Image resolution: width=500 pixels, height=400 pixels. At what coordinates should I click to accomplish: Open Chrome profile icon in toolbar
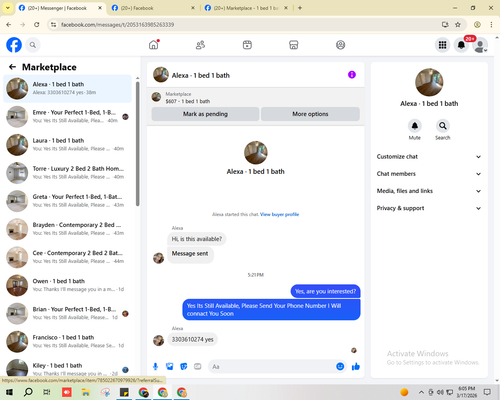477,25
